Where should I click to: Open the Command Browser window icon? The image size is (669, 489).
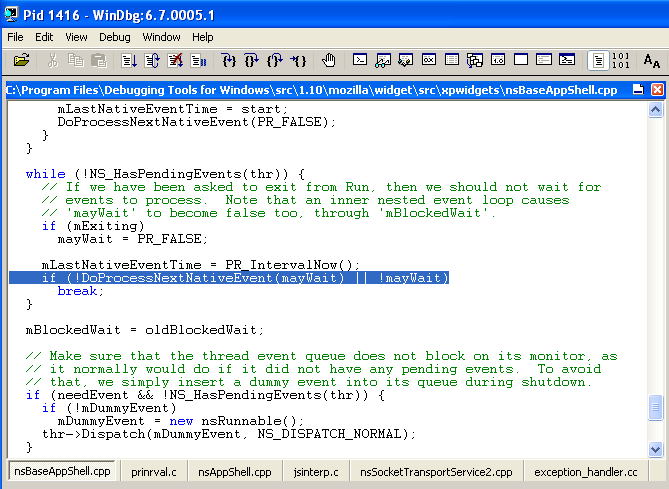[x=567, y=60]
